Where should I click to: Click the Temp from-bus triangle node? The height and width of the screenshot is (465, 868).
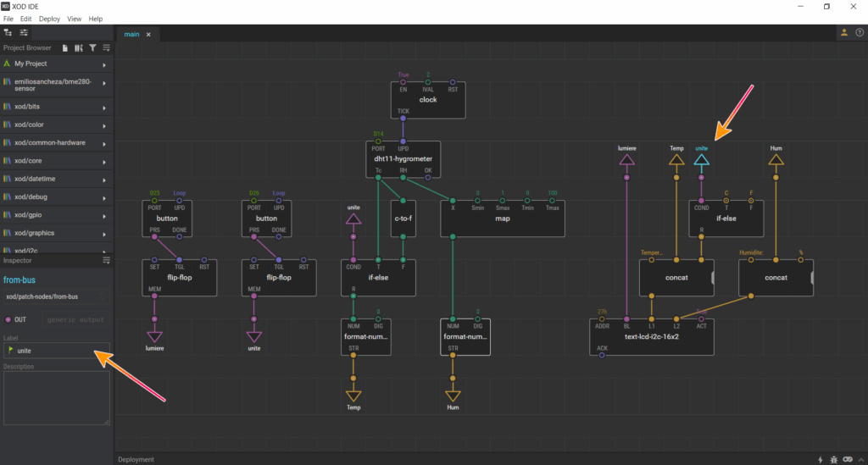tap(676, 160)
